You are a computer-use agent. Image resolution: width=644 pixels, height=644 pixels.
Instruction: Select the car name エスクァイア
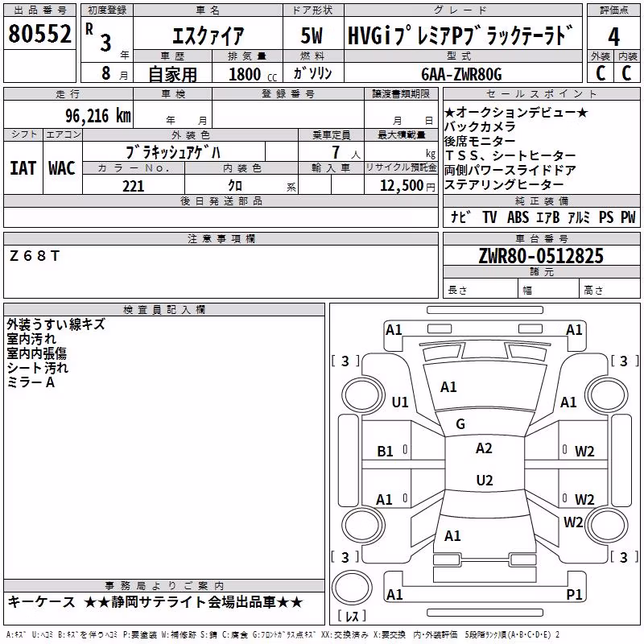(208, 35)
